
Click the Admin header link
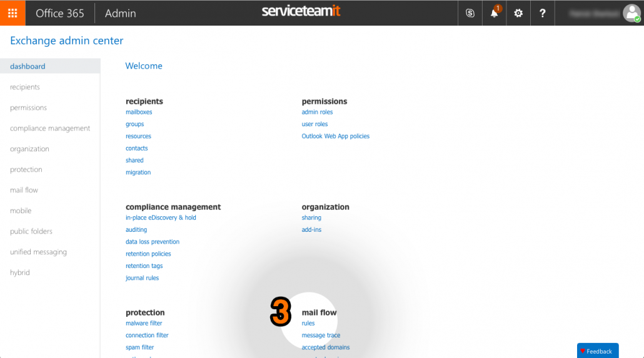(x=120, y=13)
